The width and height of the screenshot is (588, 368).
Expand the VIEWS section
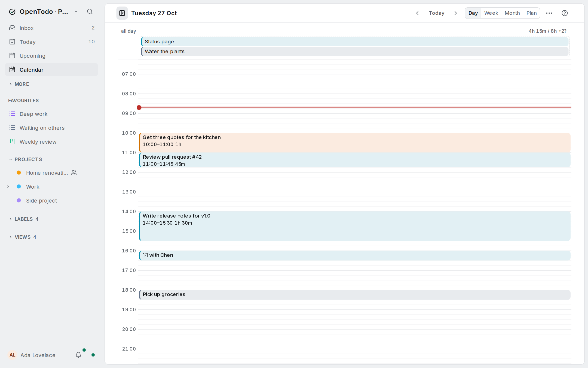tap(23, 237)
